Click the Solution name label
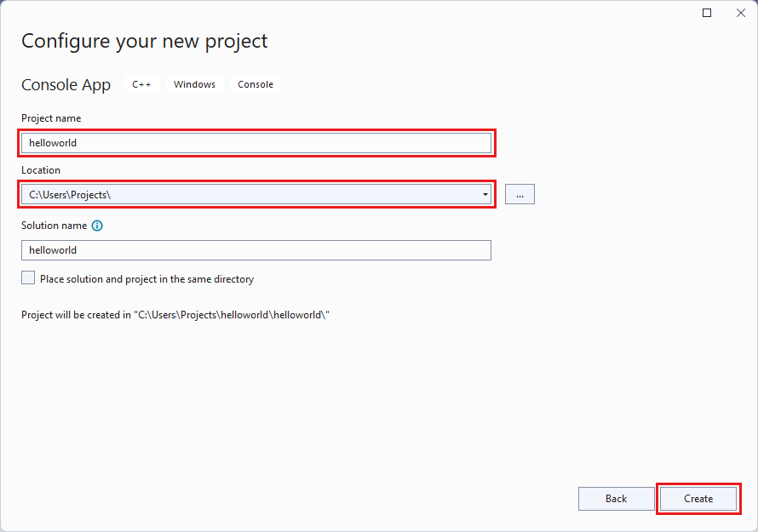 click(54, 226)
